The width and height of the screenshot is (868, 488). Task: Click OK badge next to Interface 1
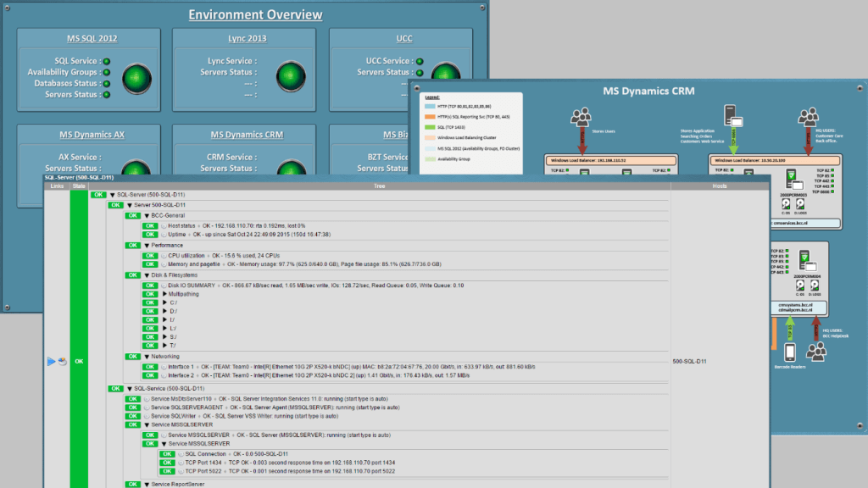tap(150, 367)
